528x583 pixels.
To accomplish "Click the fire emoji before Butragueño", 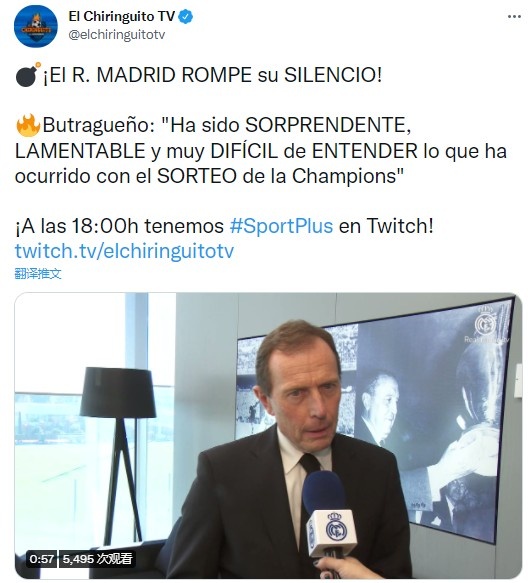I will 28,125.
